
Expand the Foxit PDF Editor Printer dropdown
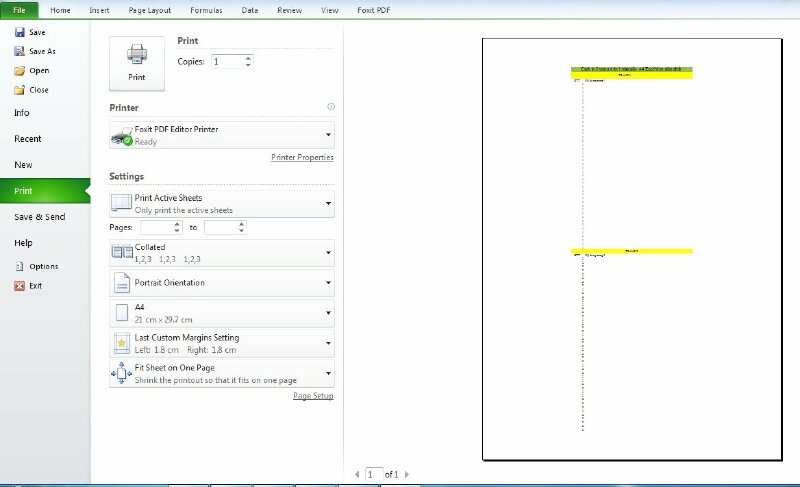tap(329, 135)
